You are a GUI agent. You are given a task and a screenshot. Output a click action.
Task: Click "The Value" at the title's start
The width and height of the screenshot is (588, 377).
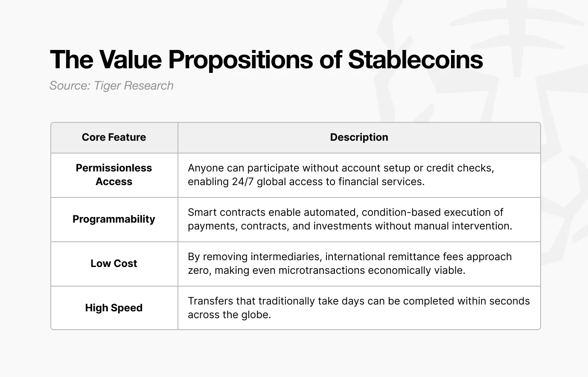click(x=105, y=59)
